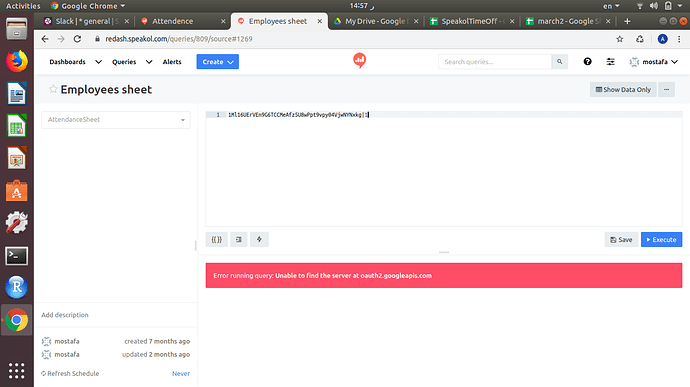Open LibreOffice Impress in the dock
Viewport: 690px width, 387px height.
(x=16, y=158)
